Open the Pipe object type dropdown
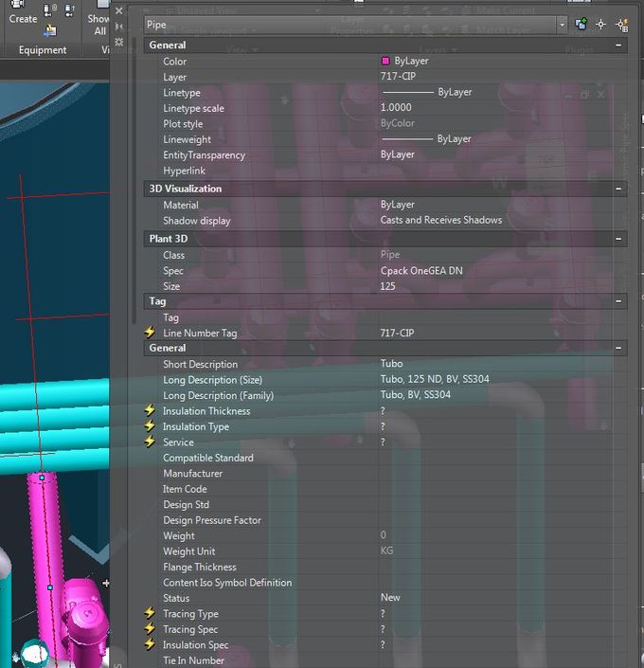The height and width of the screenshot is (668, 644). point(563,25)
